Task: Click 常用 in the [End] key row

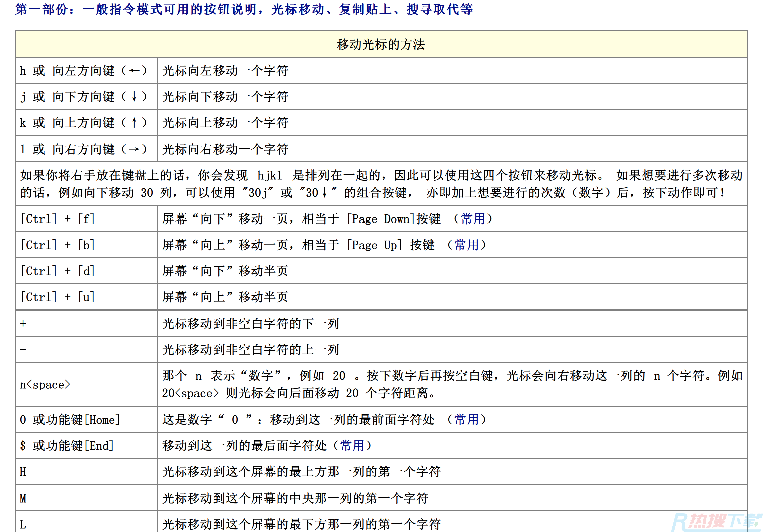Action: tap(352, 446)
